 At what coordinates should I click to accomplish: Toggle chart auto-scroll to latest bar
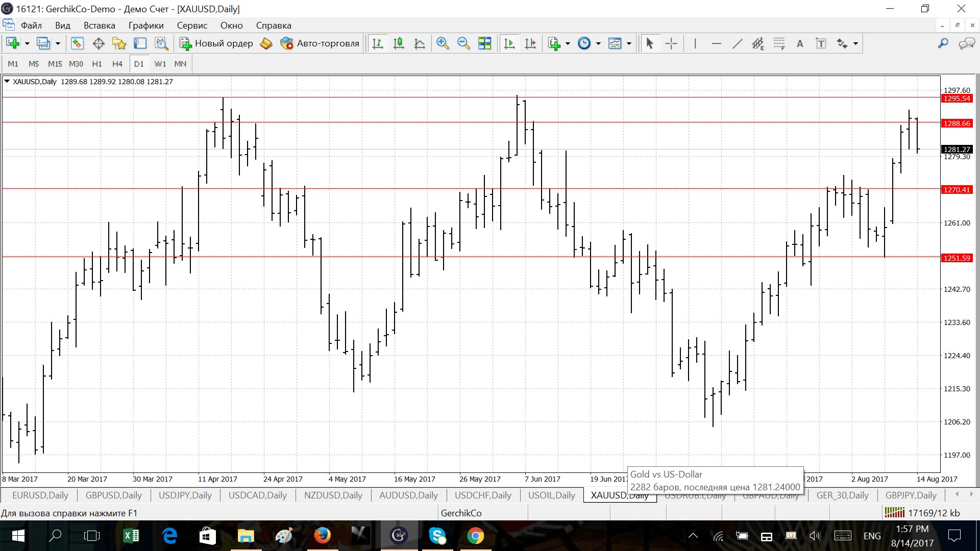509,43
